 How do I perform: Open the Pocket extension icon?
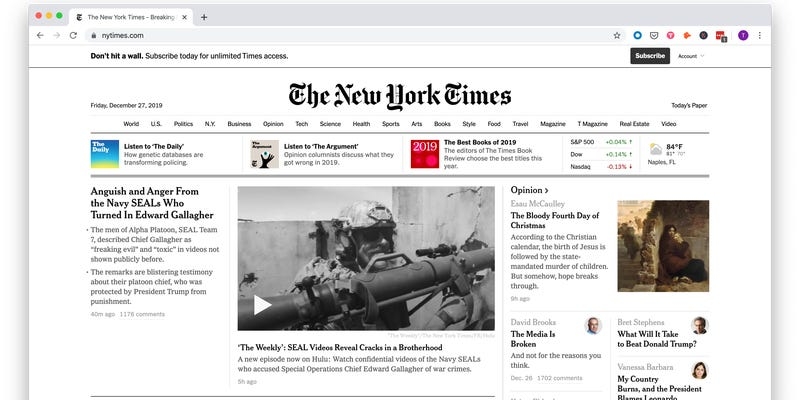654,35
